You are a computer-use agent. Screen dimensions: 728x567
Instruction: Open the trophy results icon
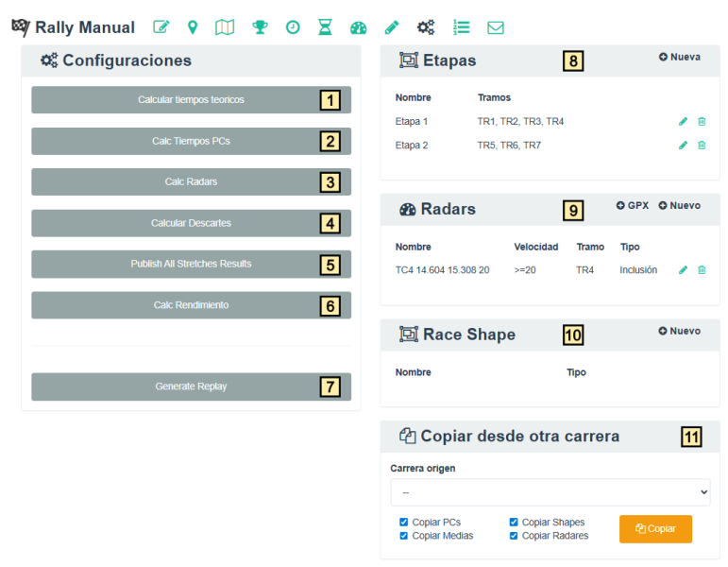point(260,27)
